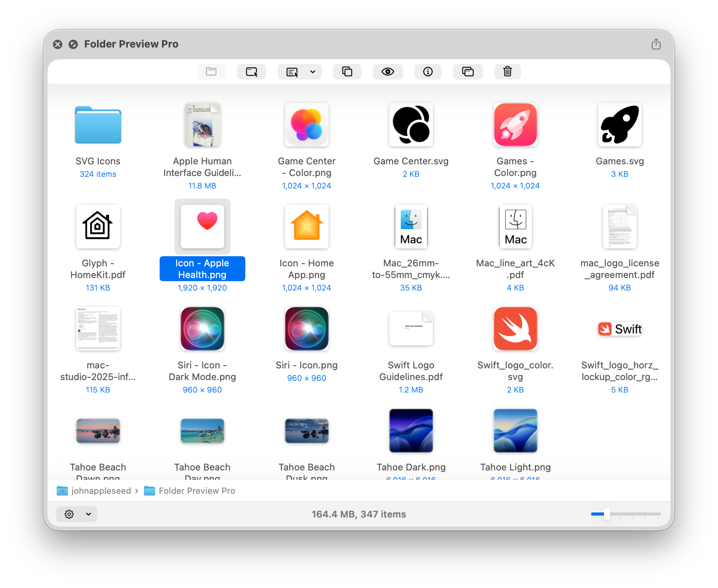The image size is (718, 588).
Task: Select the Tahoe Light.png thumbnail
Action: (x=516, y=431)
